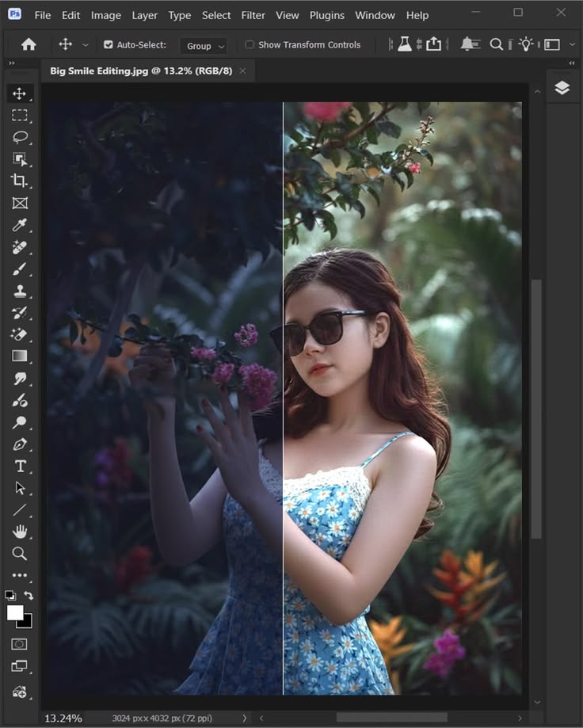This screenshot has height=728, width=583.
Task: Expand the Move tool preset picker arrow
Action: pyautogui.click(x=86, y=45)
